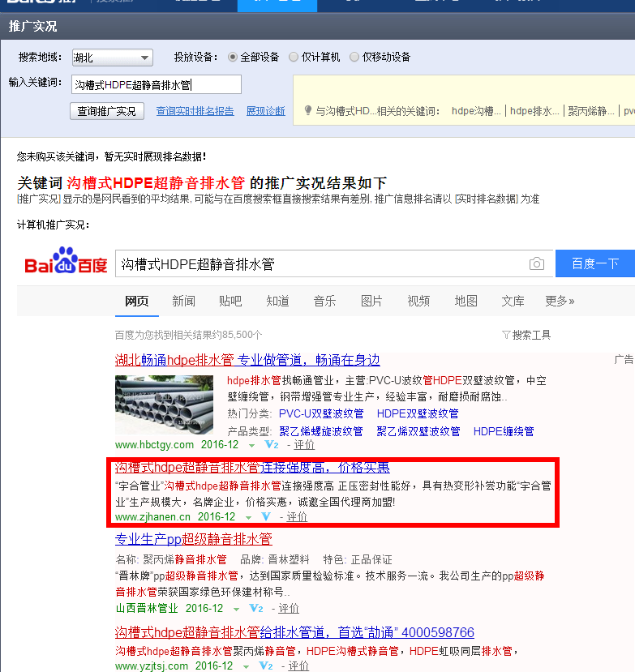Viewport: 635px width, 672px height.
Task: Switch to 知道 tab
Action: pos(277,302)
